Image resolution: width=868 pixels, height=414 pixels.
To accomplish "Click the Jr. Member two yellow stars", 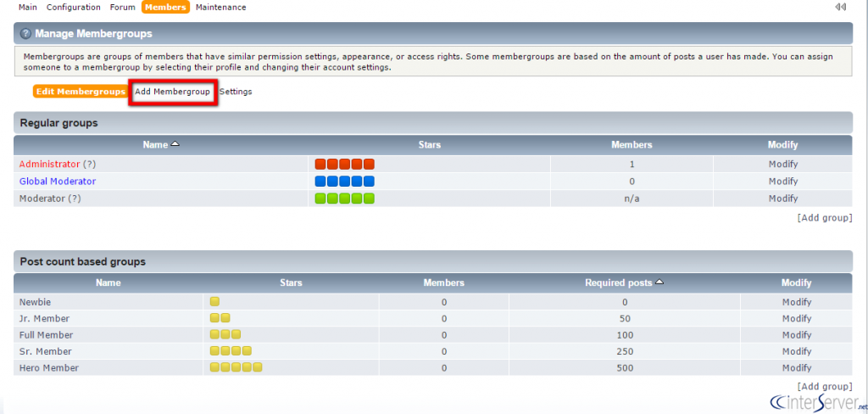I will coord(220,318).
